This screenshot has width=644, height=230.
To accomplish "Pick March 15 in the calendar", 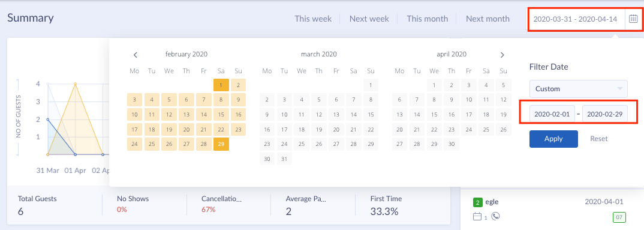I will pyautogui.click(x=371, y=115).
